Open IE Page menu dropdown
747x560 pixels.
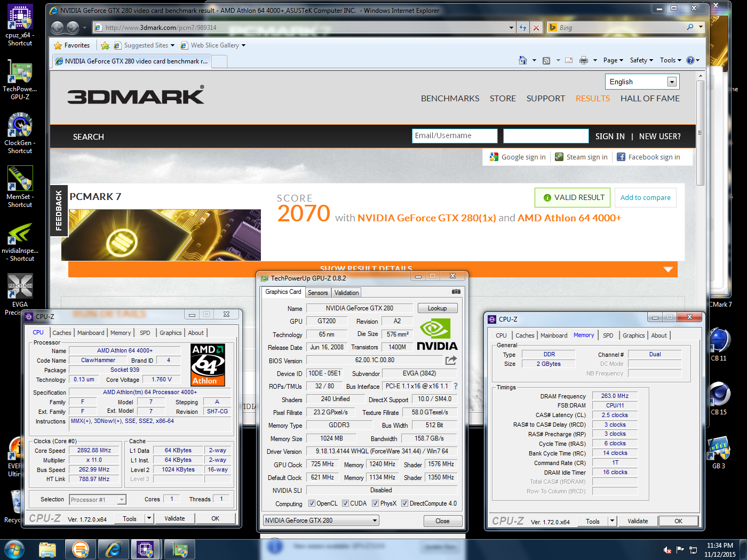tap(613, 60)
